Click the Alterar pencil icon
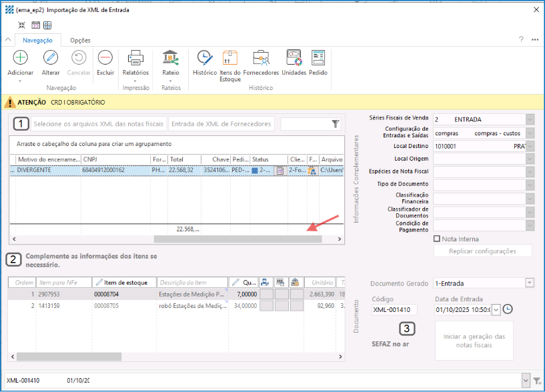This screenshot has width=545, height=392. tap(51, 58)
